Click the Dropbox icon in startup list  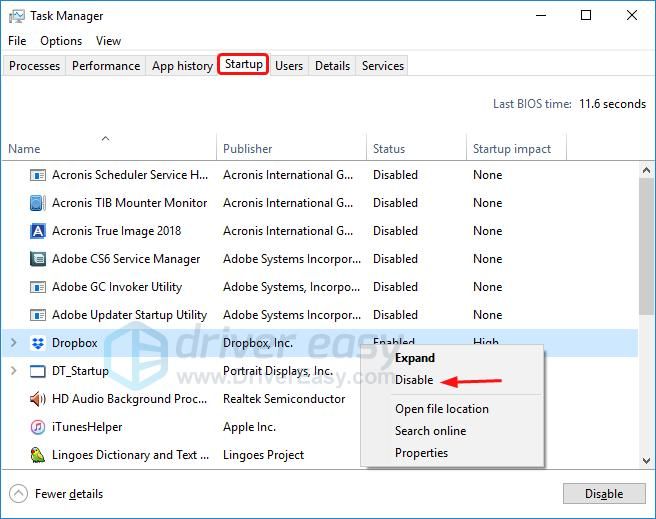[38, 343]
